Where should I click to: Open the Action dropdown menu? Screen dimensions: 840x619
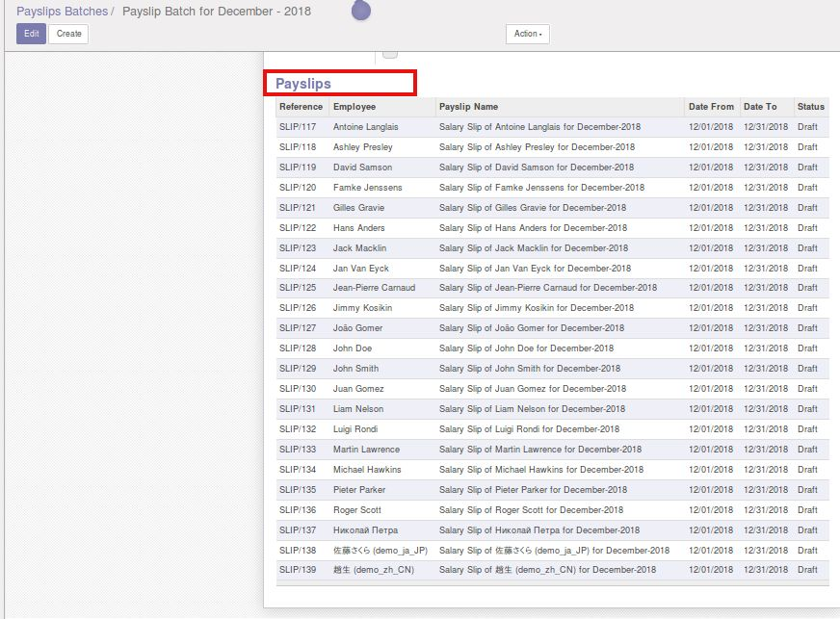pos(528,34)
